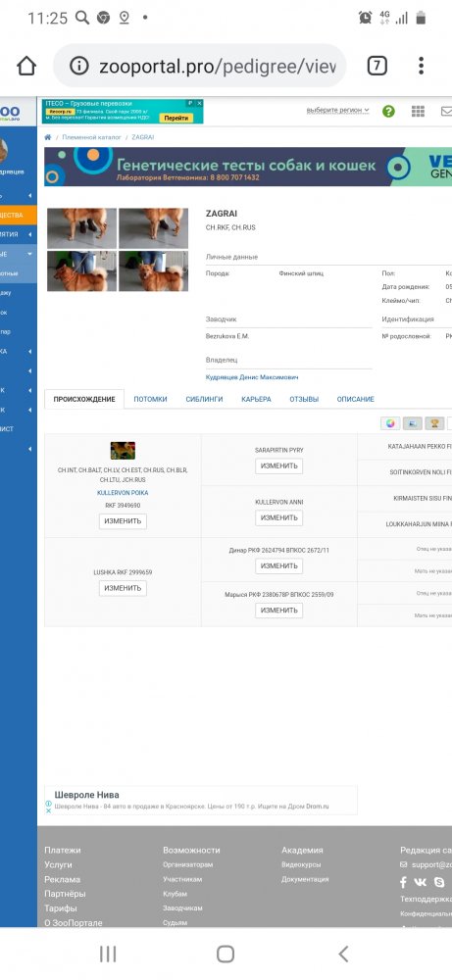Close the ITECO ad with X icon
The height and width of the screenshot is (980, 452).
coord(199,103)
